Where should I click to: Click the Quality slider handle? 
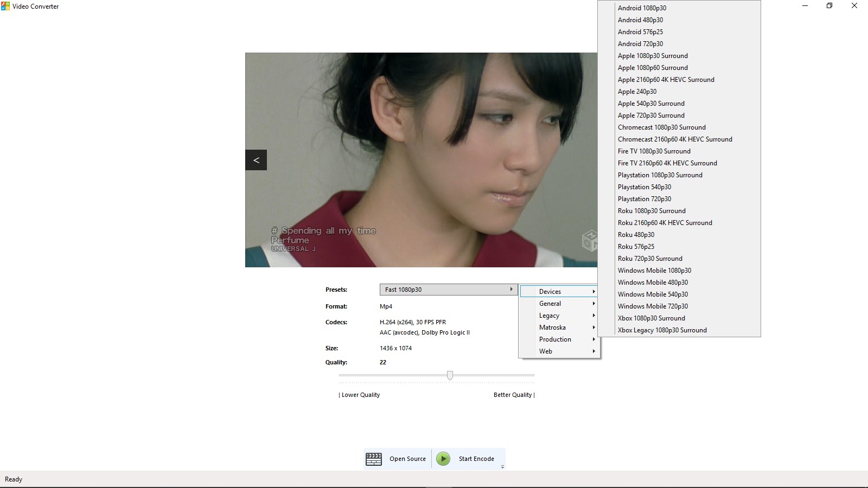pos(450,375)
